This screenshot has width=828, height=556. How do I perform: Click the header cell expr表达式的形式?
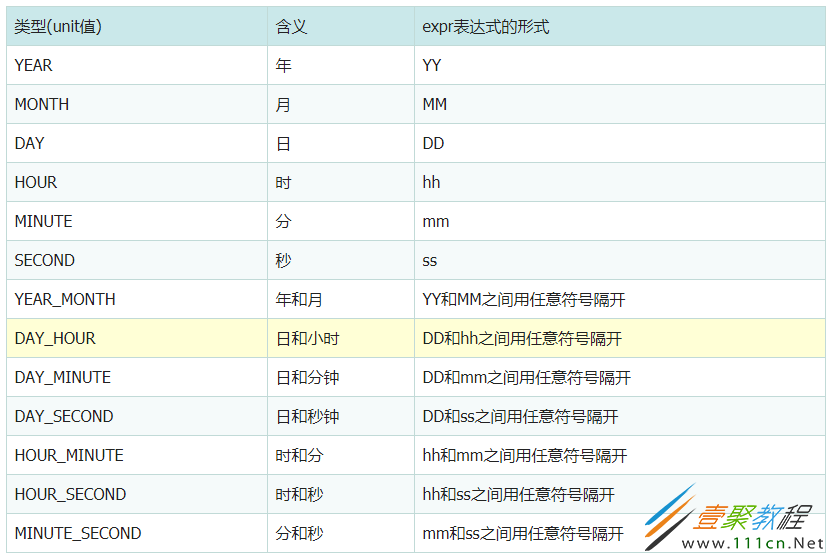620,26
